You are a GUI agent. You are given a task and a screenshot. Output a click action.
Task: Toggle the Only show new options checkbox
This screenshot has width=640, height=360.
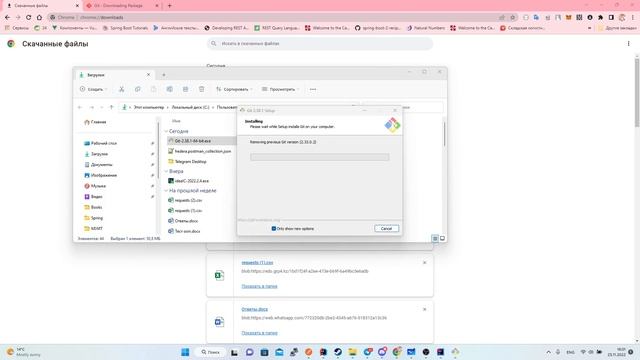coord(274,229)
